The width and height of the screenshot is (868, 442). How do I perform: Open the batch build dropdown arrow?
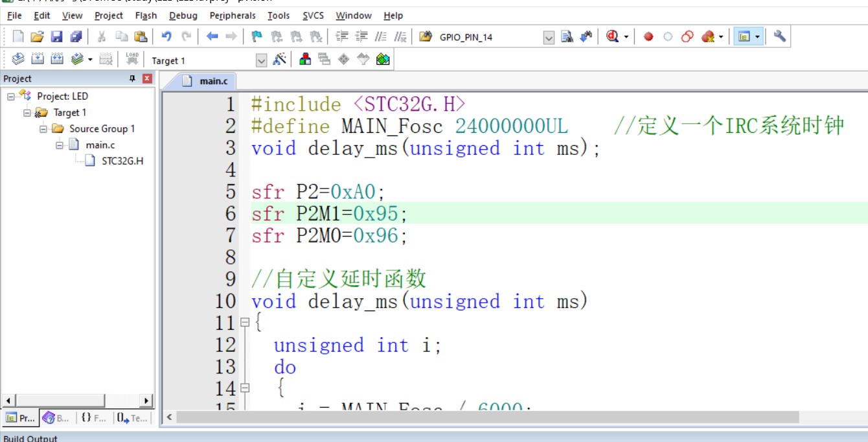pyautogui.click(x=90, y=60)
